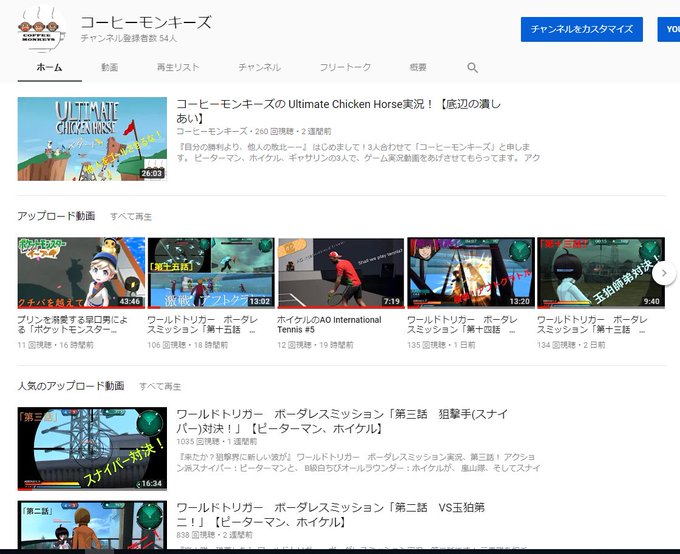Click 12 回視聴・19 時間前 text
The height and width of the screenshot is (554, 680).
point(315,345)
